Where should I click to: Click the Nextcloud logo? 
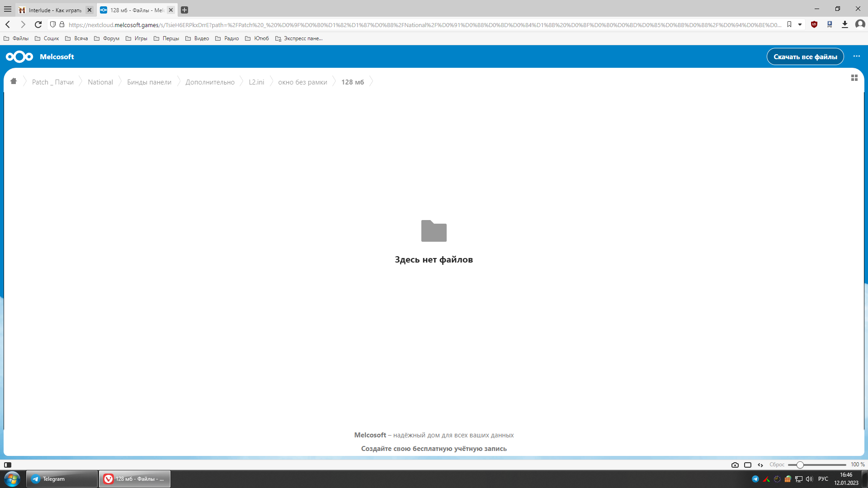(x=19, y=56)
